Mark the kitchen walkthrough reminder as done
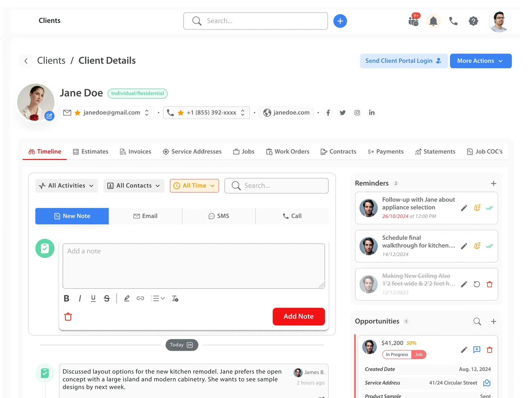Viewport: 532px width, 398px height. (x=489, y=246)
